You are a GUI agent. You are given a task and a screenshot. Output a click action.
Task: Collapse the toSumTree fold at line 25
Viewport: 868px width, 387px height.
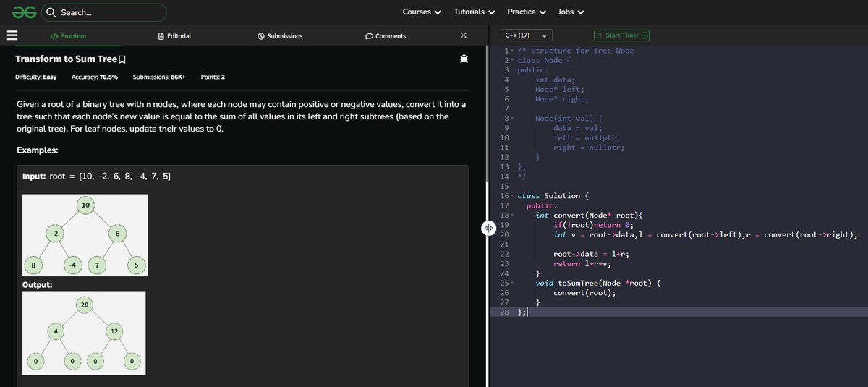tap(513, 283)
